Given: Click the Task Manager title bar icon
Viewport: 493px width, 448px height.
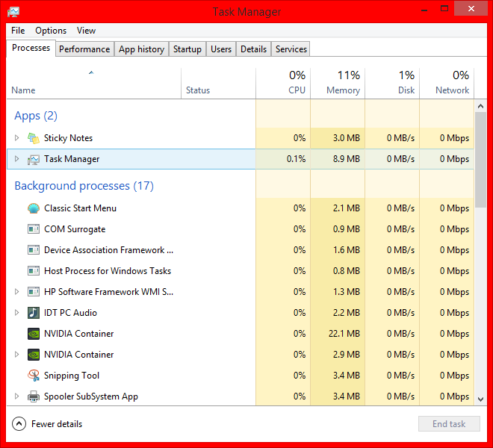Looking at the screenshot, I should (13, 12).
